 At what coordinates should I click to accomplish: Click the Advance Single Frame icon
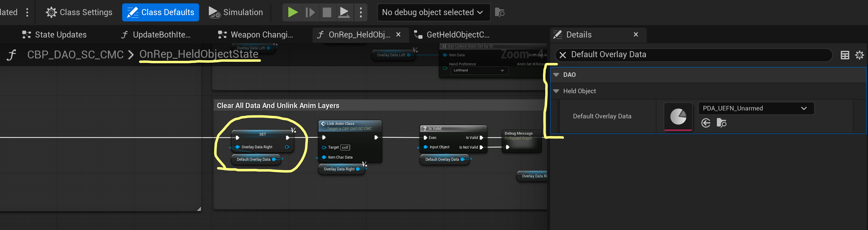[310, 12]
